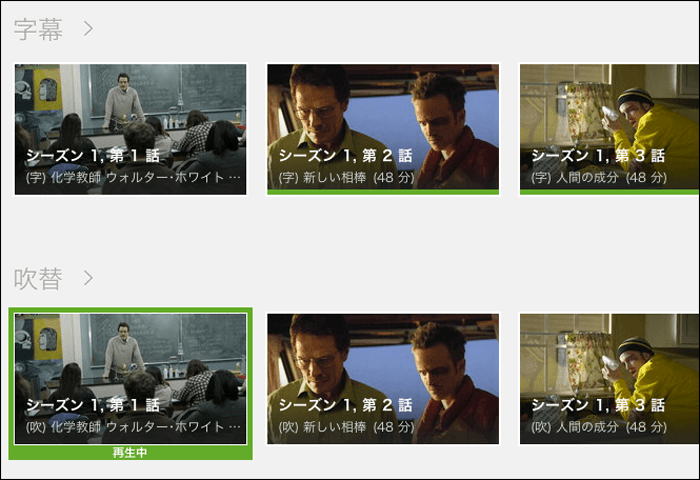
Task: Click the (字) 人間の成分 (48 分) title text
Action: click(x=599, y=178)
